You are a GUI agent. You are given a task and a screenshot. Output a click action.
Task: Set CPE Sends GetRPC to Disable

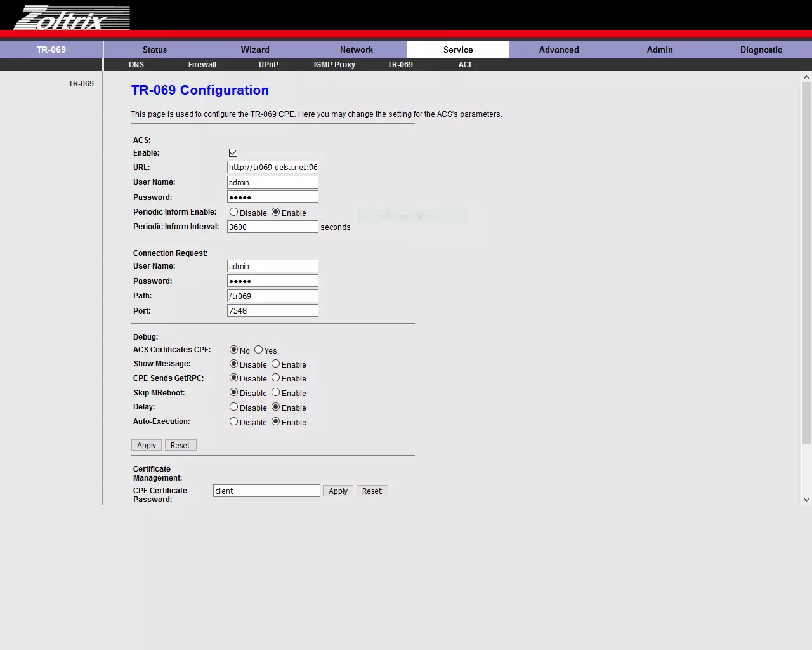click(x=233, y=378)
